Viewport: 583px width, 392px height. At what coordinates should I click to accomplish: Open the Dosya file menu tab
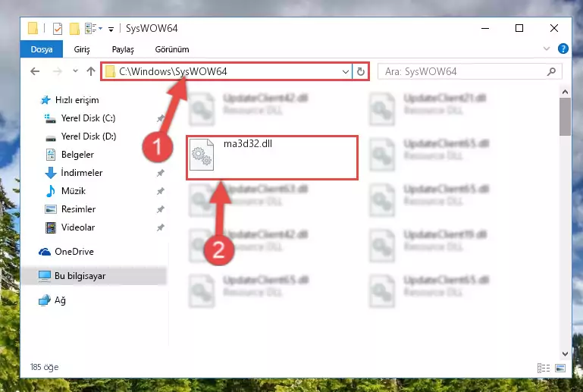click(42, 49)
